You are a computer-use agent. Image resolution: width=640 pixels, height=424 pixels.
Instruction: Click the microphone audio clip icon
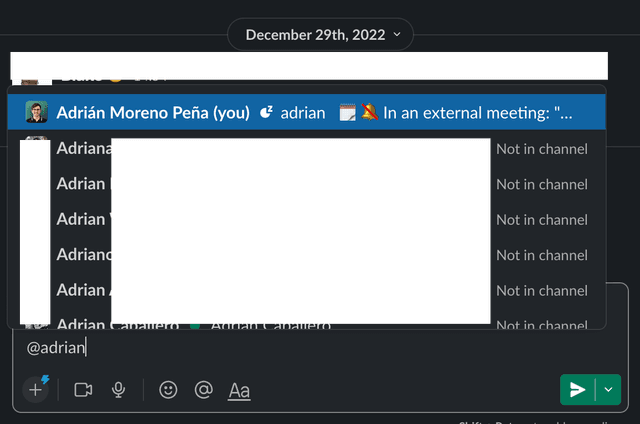pyautogui.click(x=119, y=390)
